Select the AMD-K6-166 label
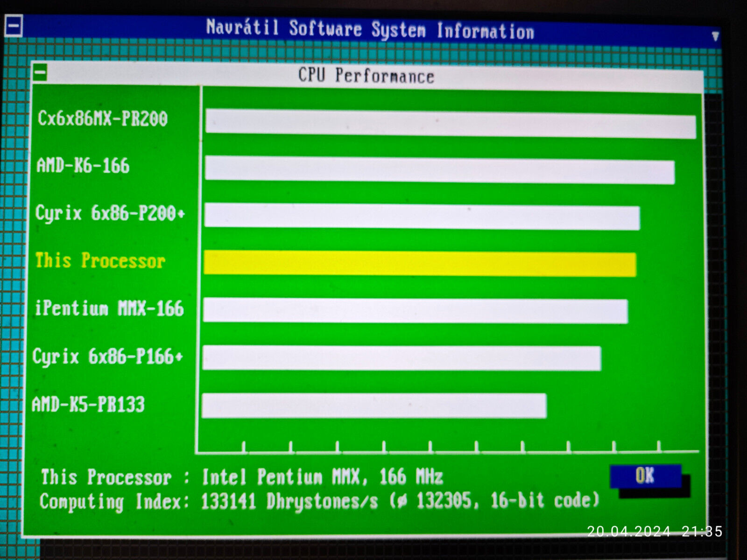This screenshot has width=747, height=560. (83, 166)
